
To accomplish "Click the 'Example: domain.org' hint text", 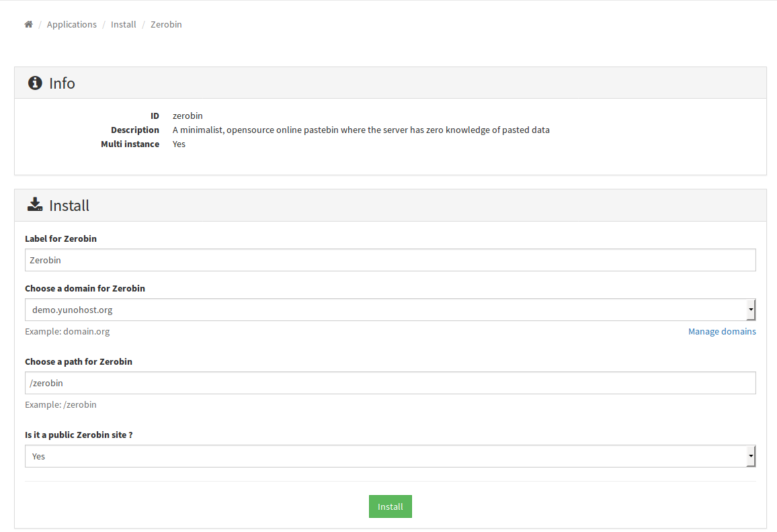I will [x=67, y=331].
